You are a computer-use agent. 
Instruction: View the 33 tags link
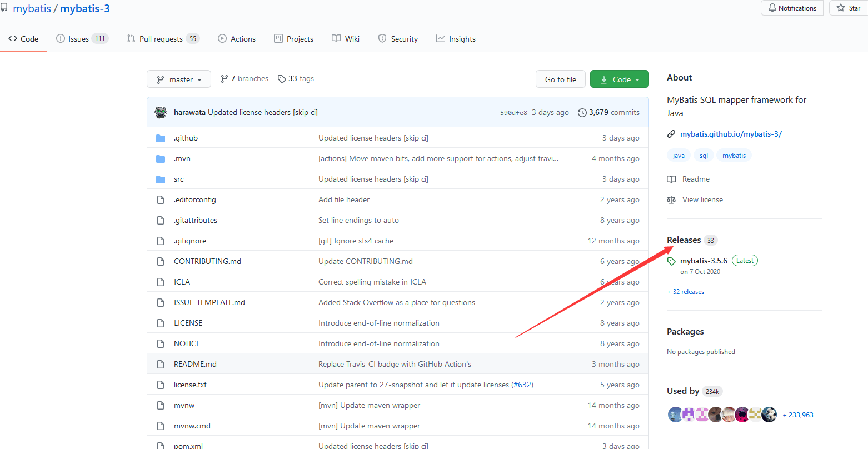click(296, 79)
